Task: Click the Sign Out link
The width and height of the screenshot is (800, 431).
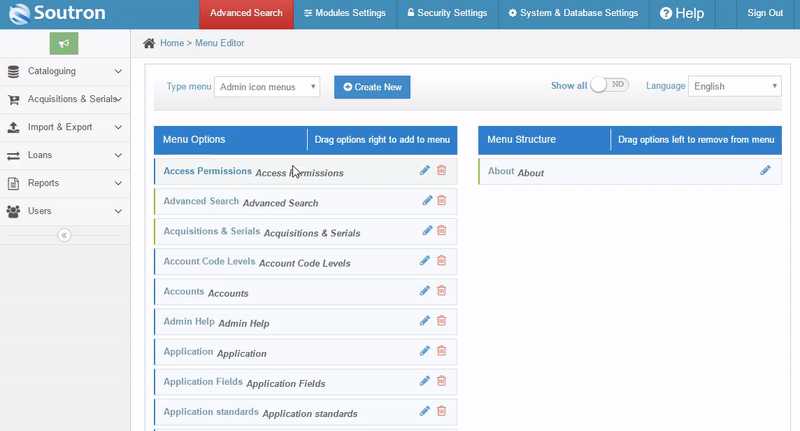Action: pyautogui.click(x=765, y=13)
